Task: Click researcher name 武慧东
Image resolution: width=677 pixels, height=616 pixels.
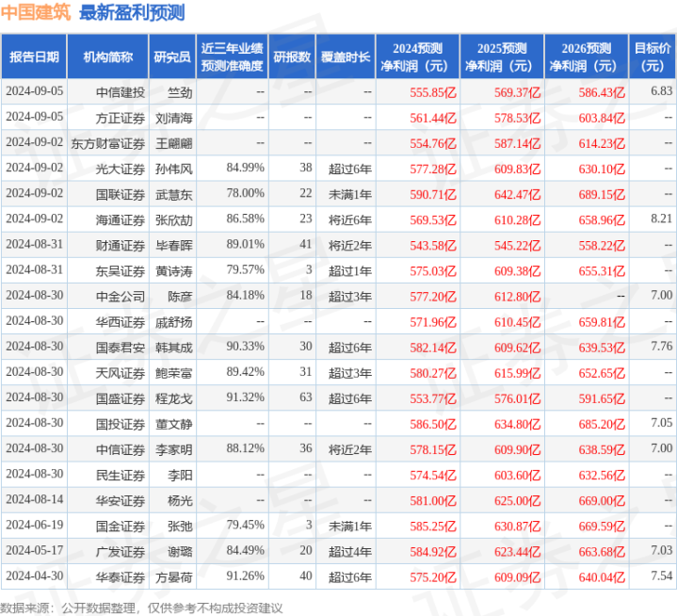Action: (x=174, y=194)
